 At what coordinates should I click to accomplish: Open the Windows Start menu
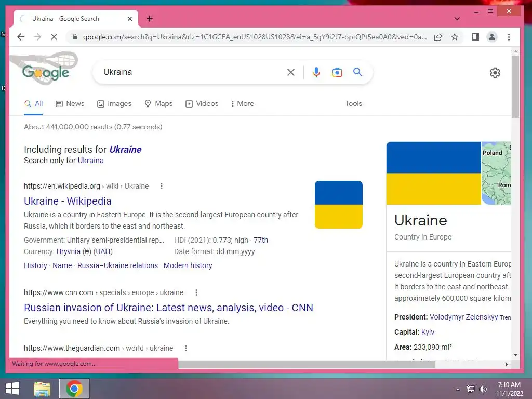point(12,389)
